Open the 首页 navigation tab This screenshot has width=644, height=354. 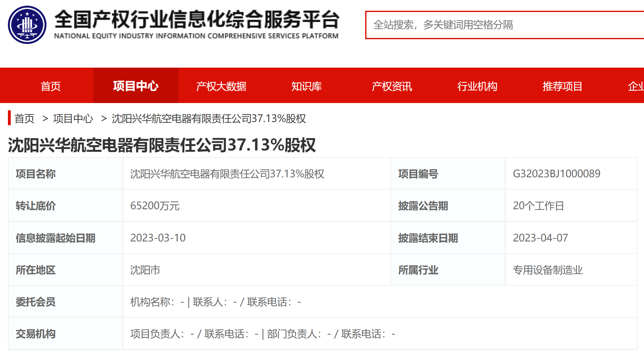click(51, 86)
